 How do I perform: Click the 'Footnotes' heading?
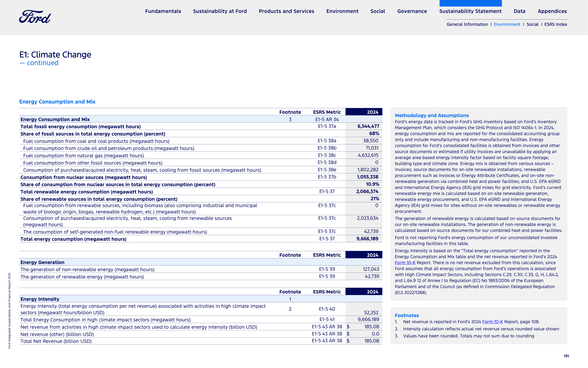point(407,316)
